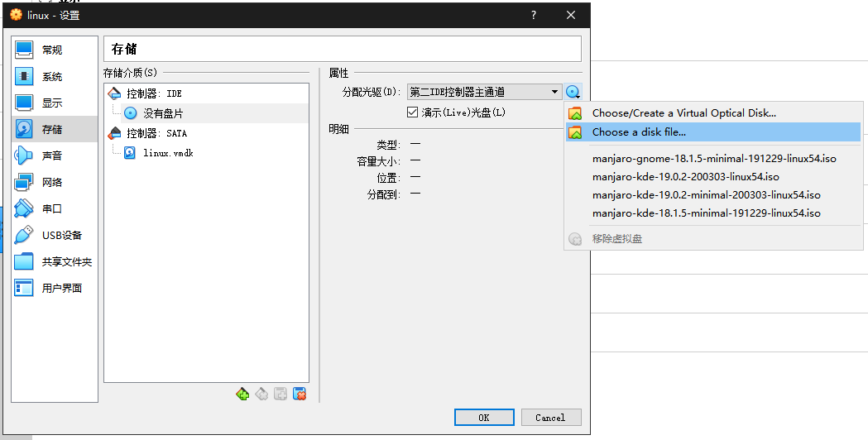The width and height of the screenshot is (868, 440).
Task: Pick manjaro-gnome-18.1.5-minimal ISO from list
Action: pos(714,158)
